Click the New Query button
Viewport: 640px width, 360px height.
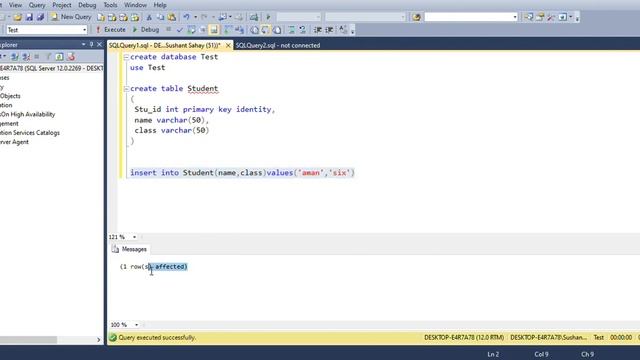point(71,17)
